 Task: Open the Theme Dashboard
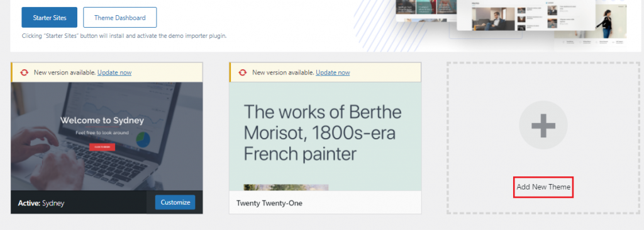119,17
